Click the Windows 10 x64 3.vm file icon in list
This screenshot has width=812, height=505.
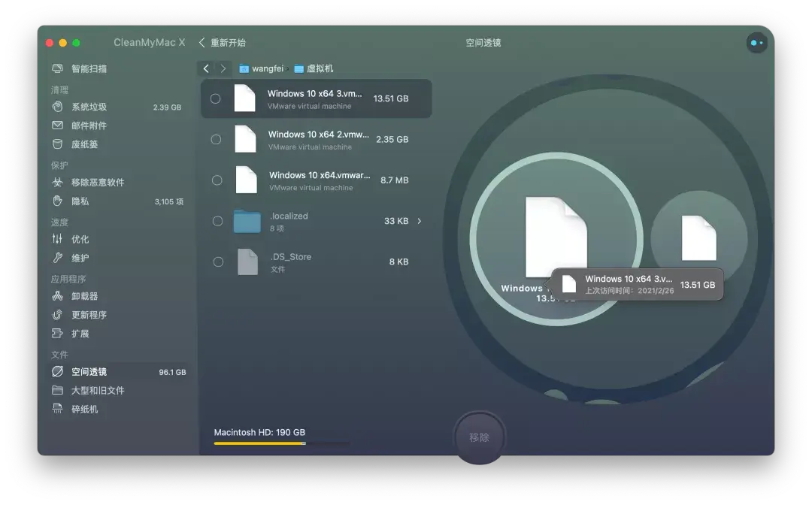244,98
